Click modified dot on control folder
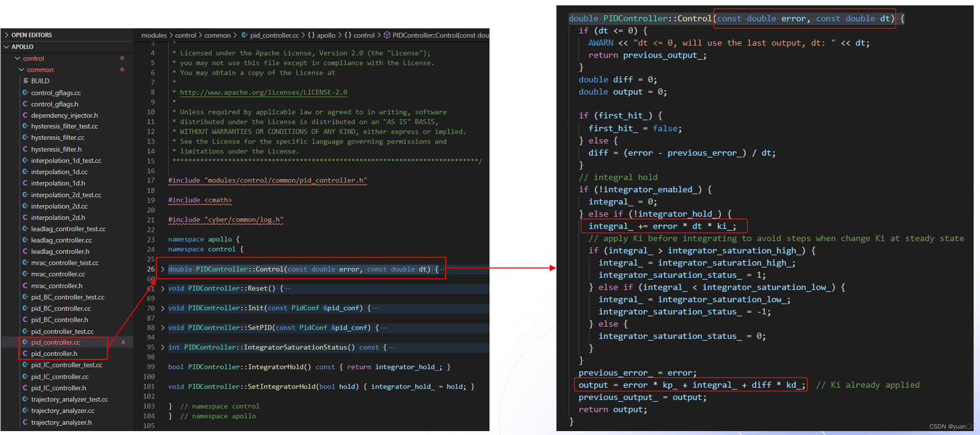Screen dimensions: 980x435 coord(122,58)
